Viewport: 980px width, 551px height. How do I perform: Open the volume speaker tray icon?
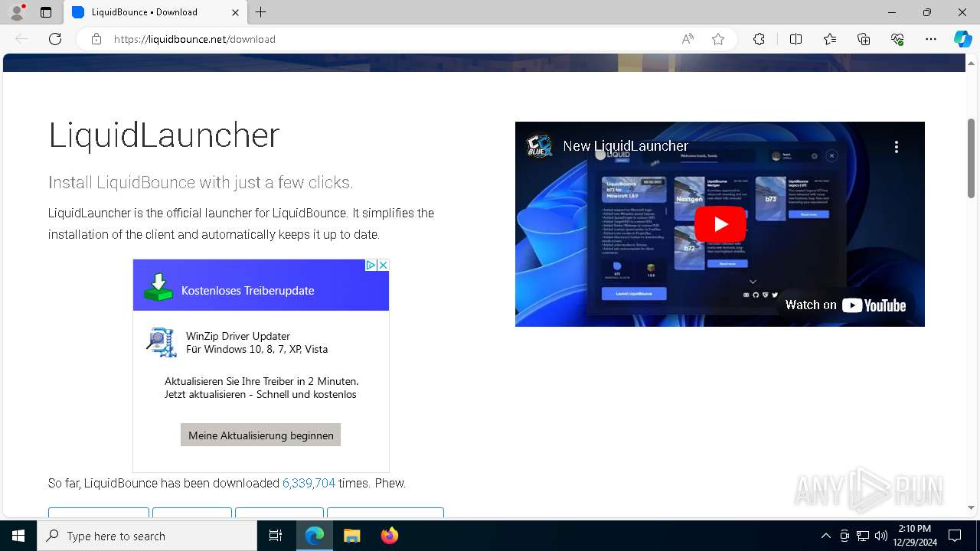880,536
